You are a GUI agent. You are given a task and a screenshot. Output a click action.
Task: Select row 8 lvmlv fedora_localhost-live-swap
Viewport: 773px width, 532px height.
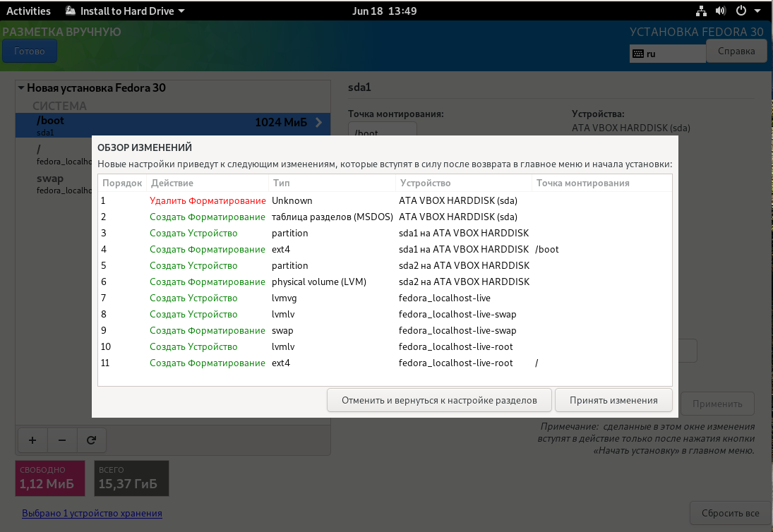pyautogui.click(x=385, y=314)
